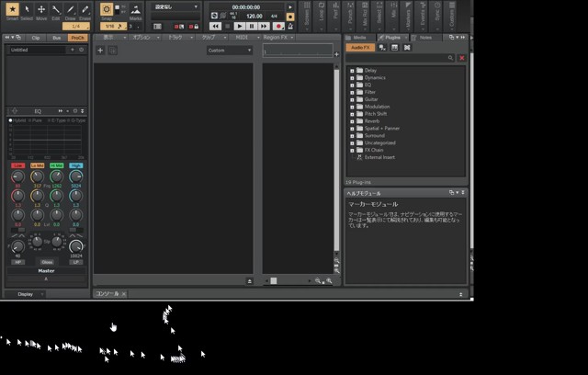Select the Hybrid EQ mode radio button
The width and height of the screenshot is (588, 375).
(10, 120)
